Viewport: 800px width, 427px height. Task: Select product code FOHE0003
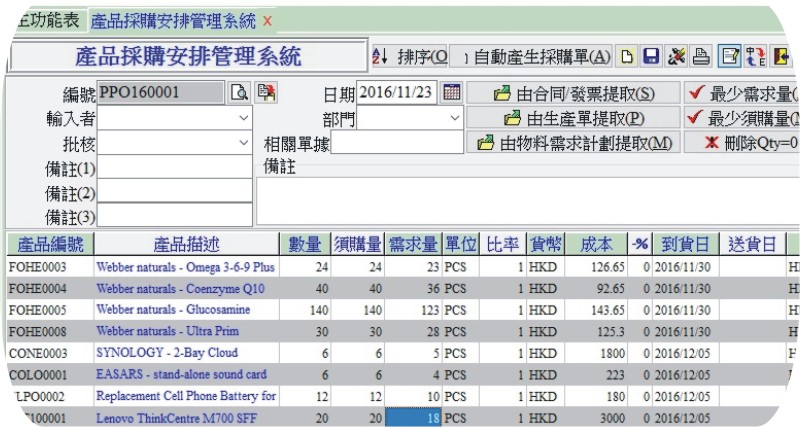point(38,267)
